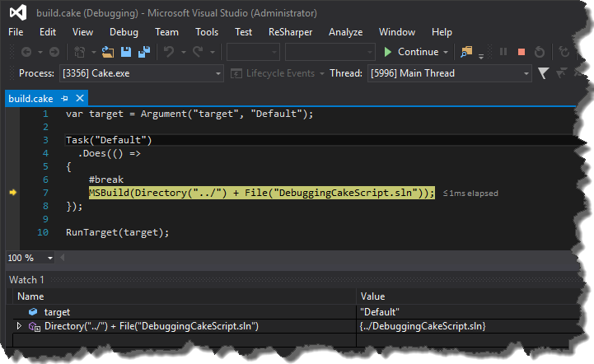The height and width of the screenshot is (364, 594).
Task: Open the empty solution configurations combo box
Action: coord(253,52)
